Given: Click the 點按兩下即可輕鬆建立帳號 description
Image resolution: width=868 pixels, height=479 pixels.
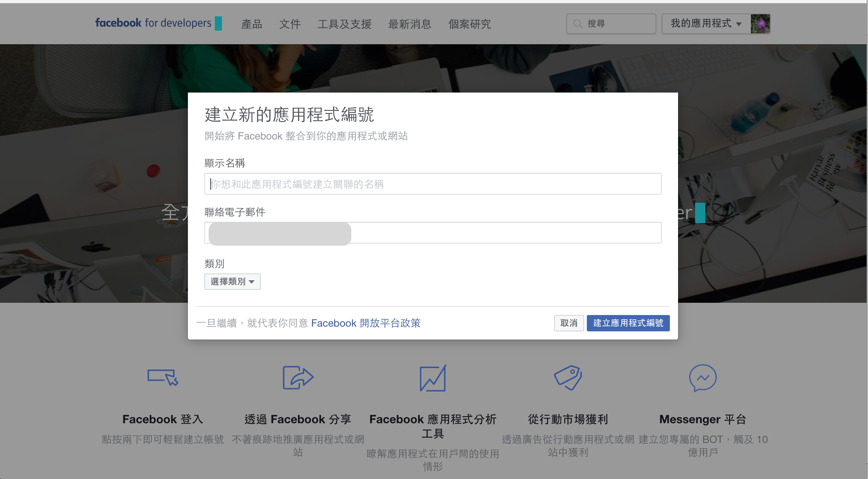Looking at the screenshot, I should pyautogui.click(x=163, y=439).
